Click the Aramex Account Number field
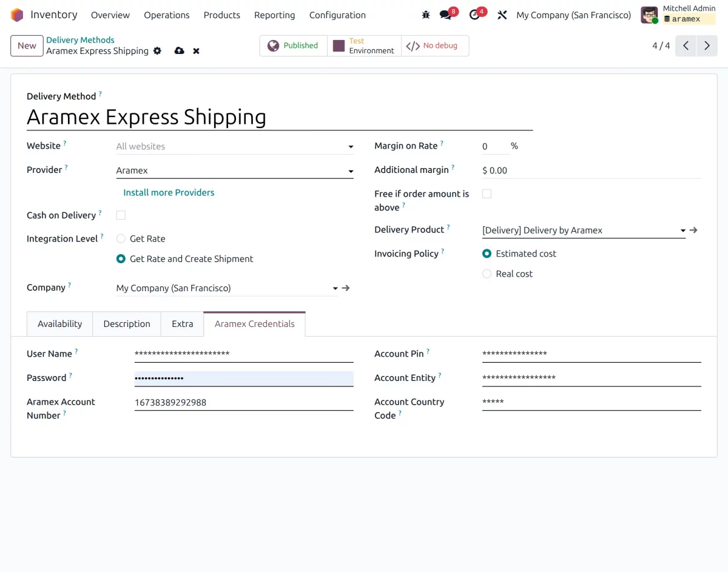The width and height of the screenshot is (728, 572). click(x=244, y=403)
